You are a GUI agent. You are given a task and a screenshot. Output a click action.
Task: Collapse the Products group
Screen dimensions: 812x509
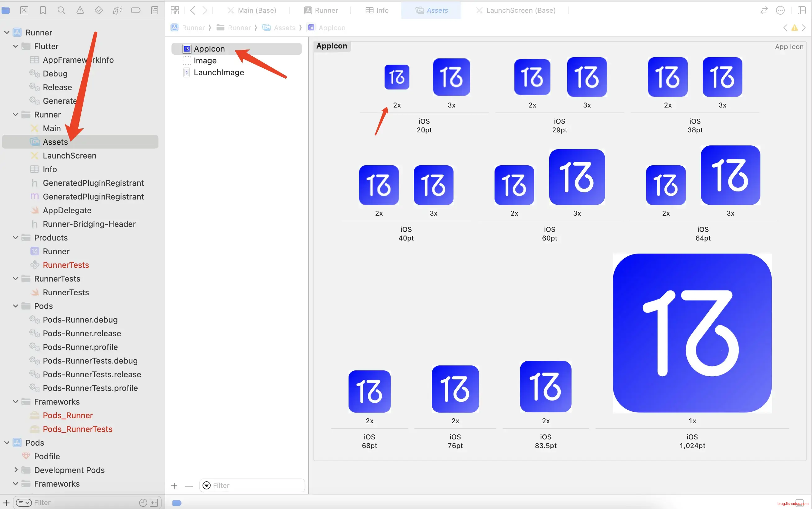click(x=16, y=238)
